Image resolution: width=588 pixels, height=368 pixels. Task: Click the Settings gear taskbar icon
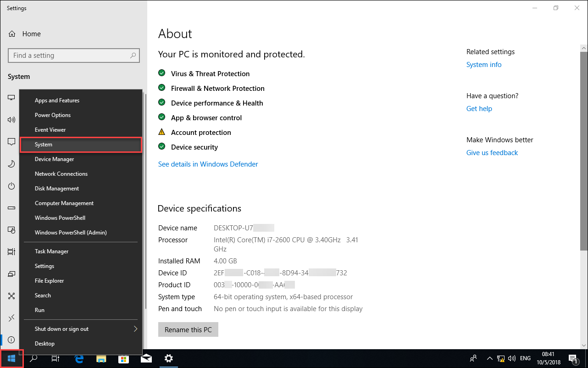pyautogui.click(x=168, y=358)
